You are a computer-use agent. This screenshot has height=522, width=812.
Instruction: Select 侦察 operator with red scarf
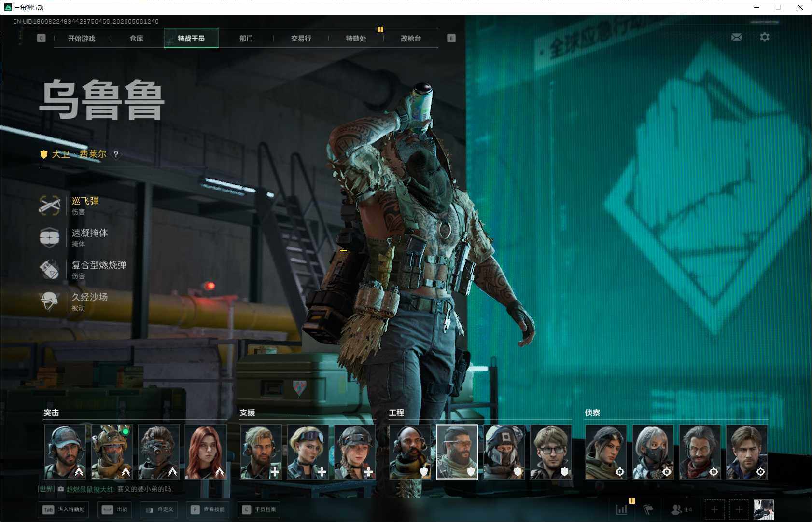pos(700,452)
